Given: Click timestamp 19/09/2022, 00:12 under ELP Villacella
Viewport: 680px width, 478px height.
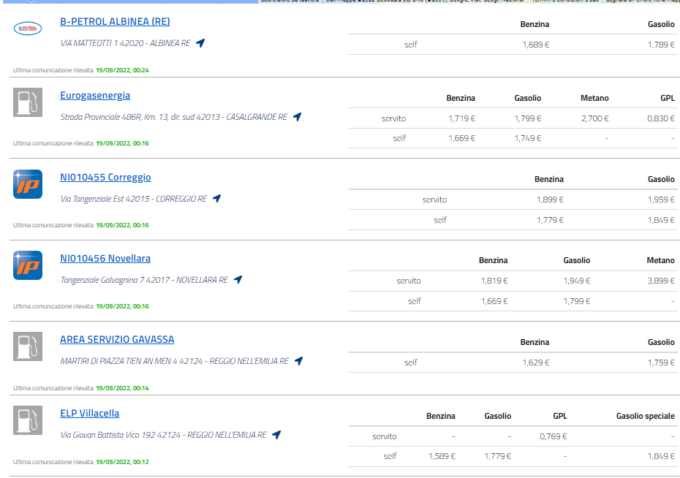Looking at the screenshot, I should coord(122,462).
